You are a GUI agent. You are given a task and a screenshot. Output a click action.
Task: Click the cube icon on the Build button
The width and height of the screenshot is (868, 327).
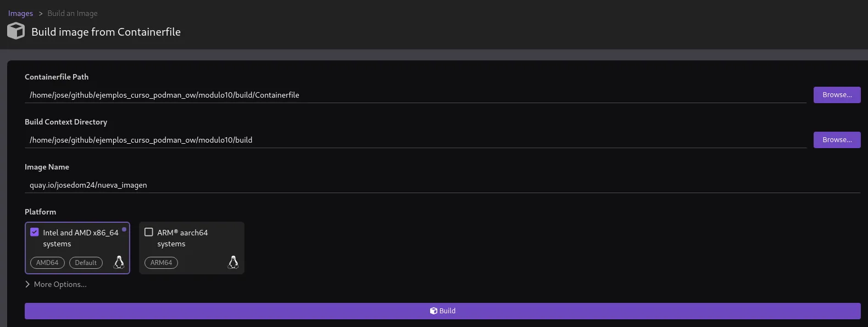[x=433, y=311]
